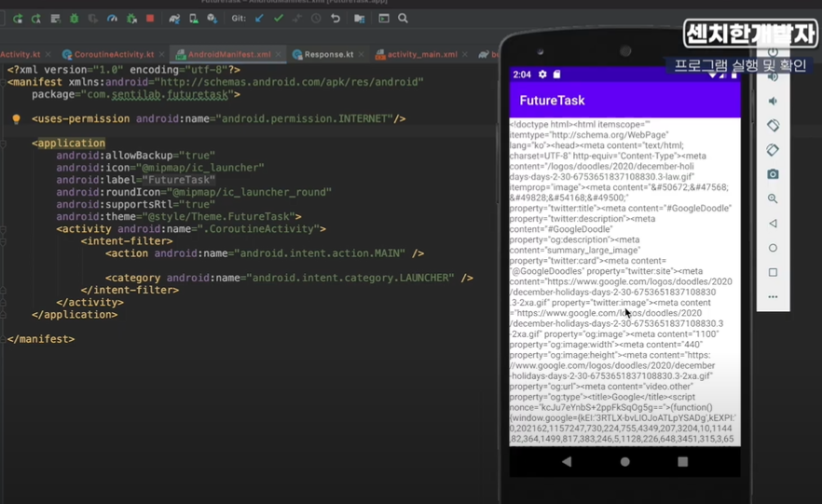
Task: Click android:allowBackup="true" line
Action: pos(136,156)
